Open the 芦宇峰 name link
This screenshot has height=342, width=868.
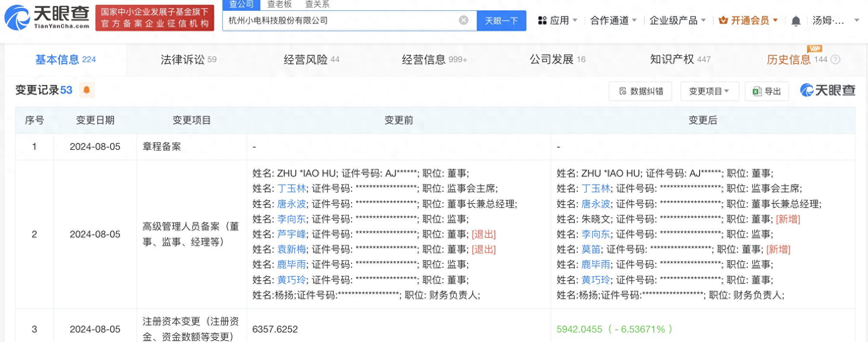tap(292, 234)
